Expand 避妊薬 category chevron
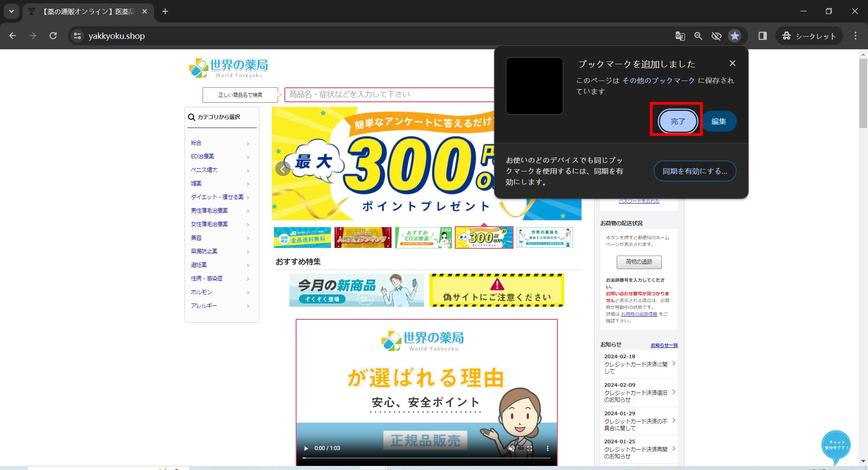Image resolution: width=868 pixels, height=470 pixels. click(x=248, y=266)
